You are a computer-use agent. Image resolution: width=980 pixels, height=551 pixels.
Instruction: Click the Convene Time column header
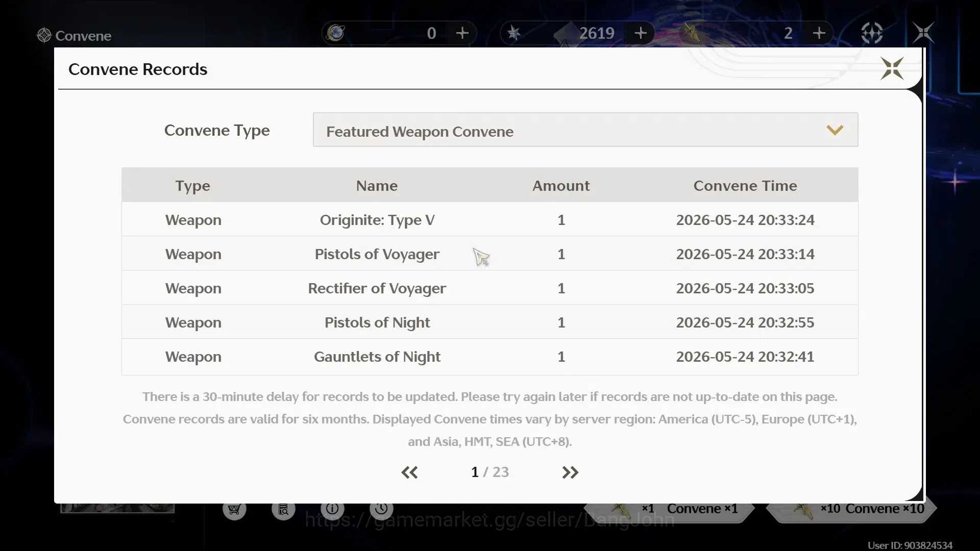[745, 186]
